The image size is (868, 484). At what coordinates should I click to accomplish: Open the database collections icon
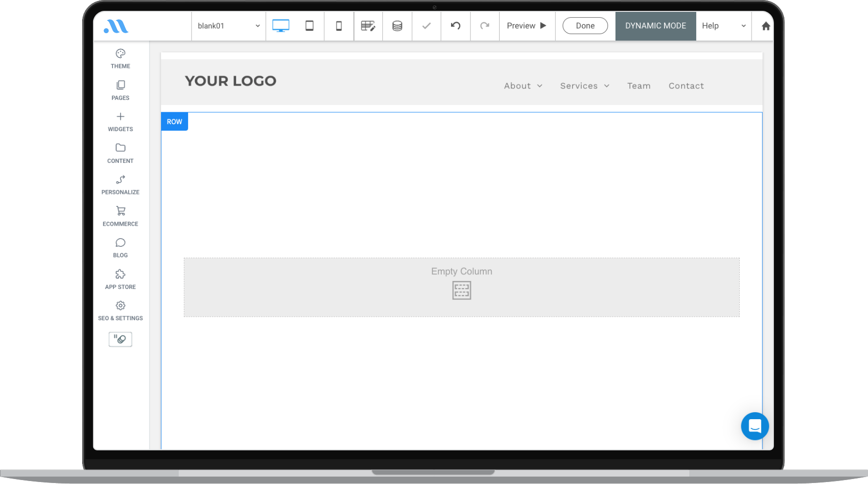[x=397, y=26]
